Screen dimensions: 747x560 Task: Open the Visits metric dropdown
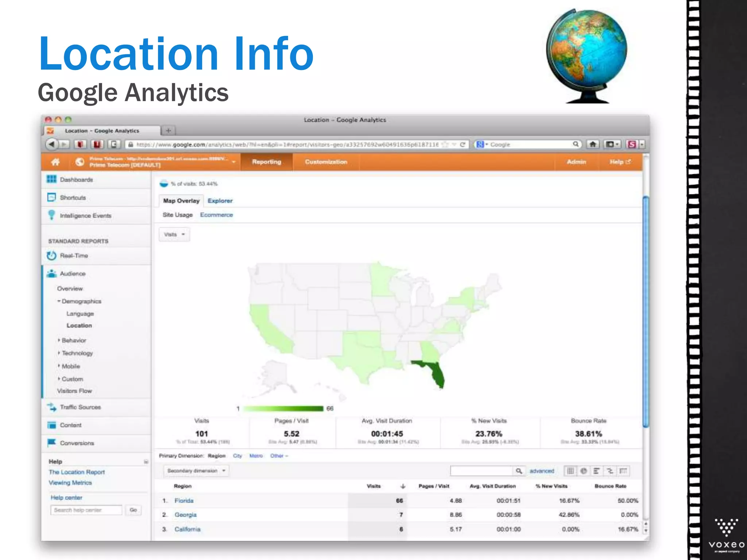point(174,234)
